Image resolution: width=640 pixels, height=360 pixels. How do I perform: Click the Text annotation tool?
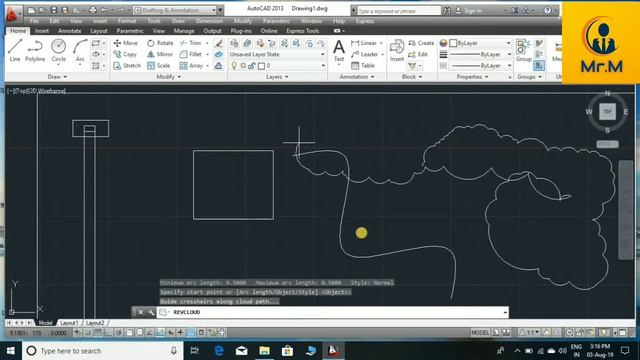pos(339,50)
